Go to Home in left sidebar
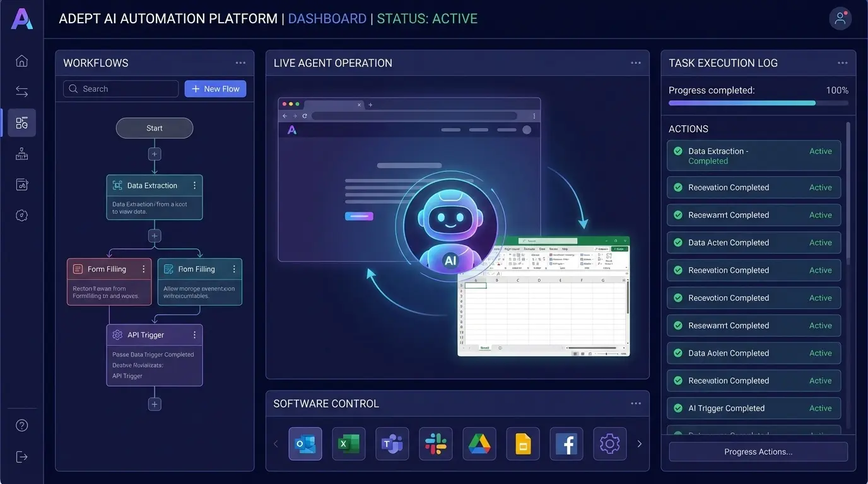 tap(22, 60)
